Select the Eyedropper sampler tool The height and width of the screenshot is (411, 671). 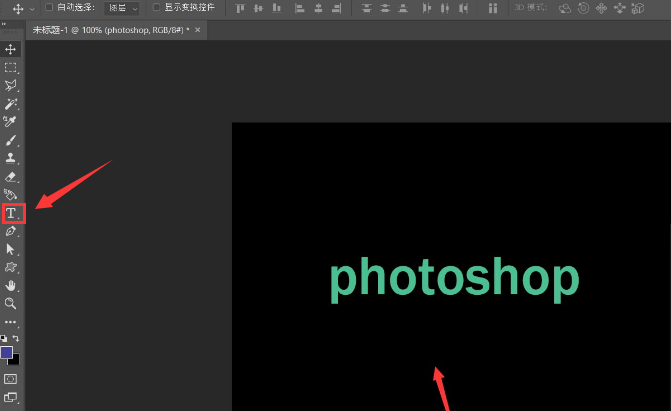coord(10,122)
